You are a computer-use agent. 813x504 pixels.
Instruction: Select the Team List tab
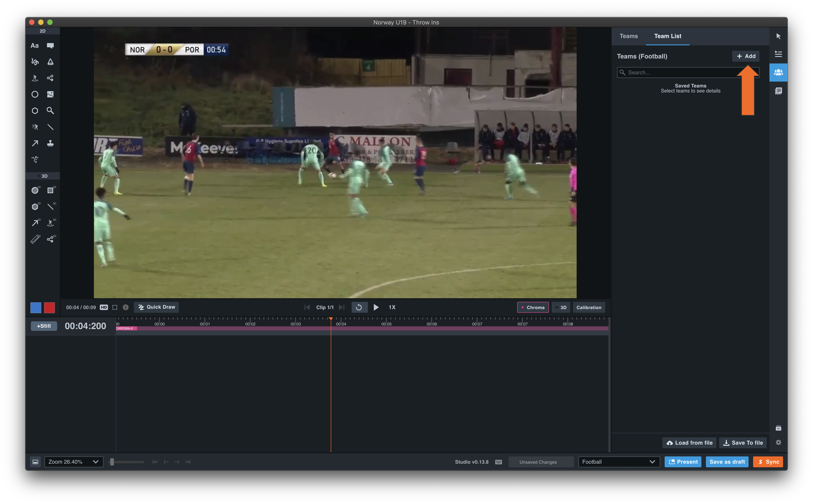tap(667, 36)
